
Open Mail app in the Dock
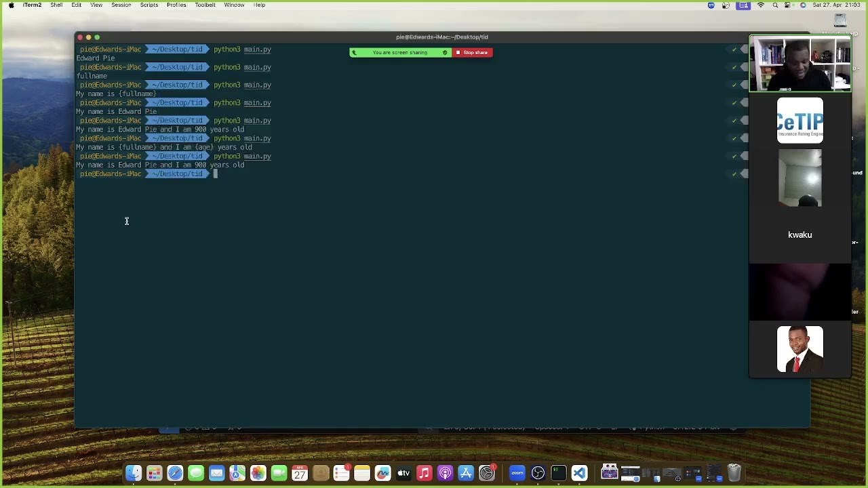pos(216,472)
